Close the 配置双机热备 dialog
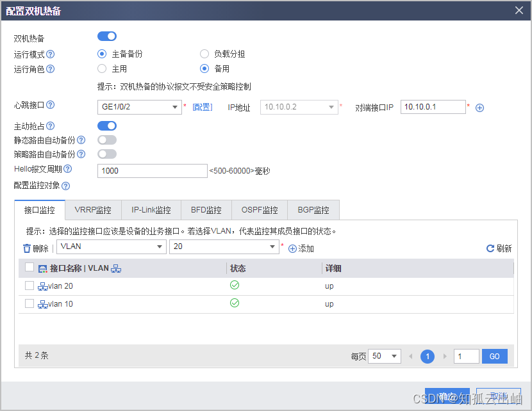The image size is (532, 411). (x=519, y=10)
